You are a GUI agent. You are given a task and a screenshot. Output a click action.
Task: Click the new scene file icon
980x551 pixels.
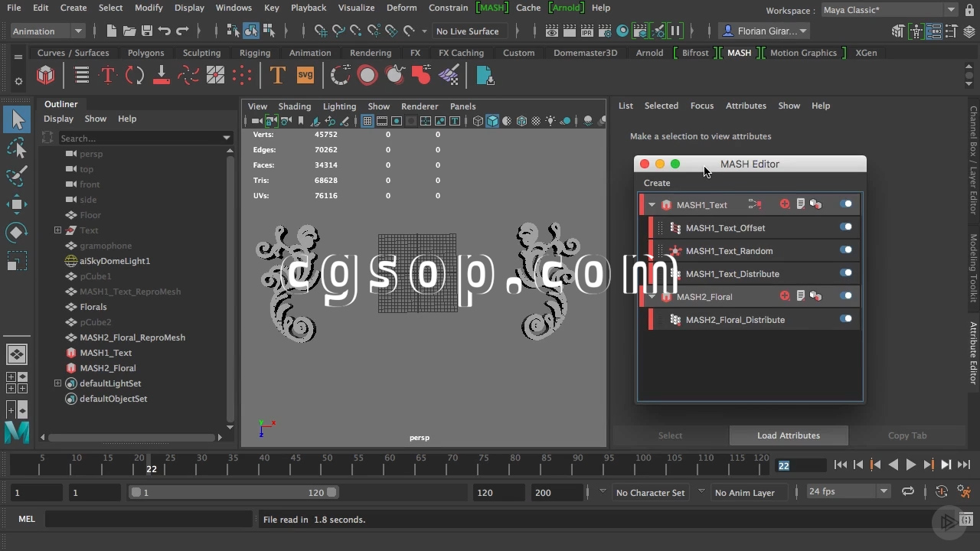(x=112, y=31)
